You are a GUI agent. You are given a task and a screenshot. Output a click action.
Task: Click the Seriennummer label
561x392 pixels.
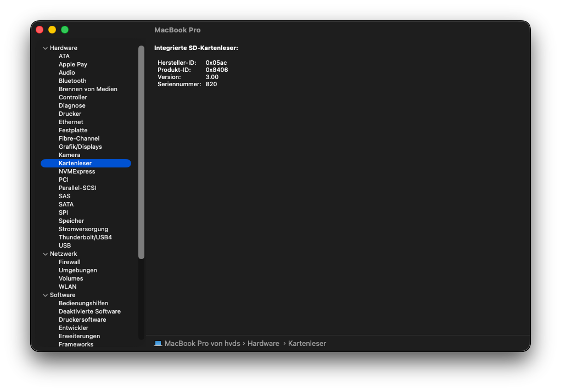tap(179, 84)
